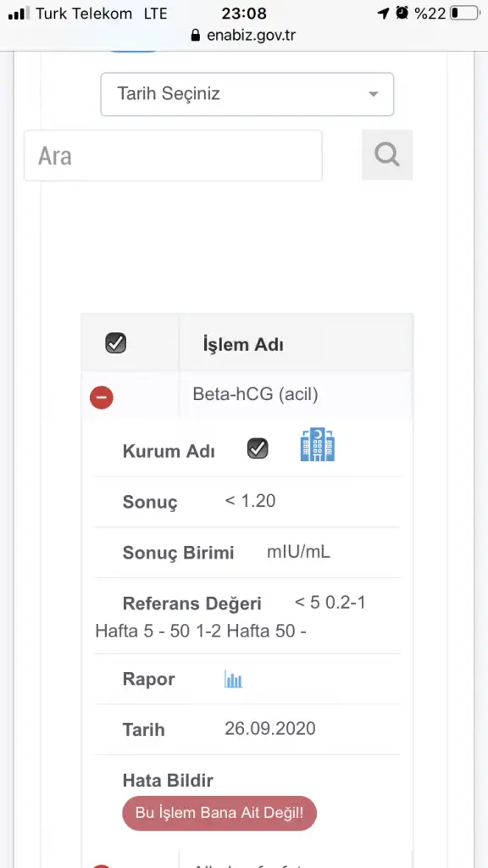This screenshot has height=868, width=488.
Task: Toggle the select-all checkbox in header
Action: tap(115, 343)
